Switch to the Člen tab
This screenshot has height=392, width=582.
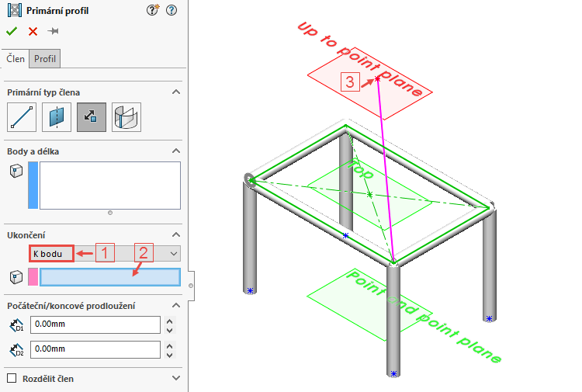pyautogui.click(x=16, y=59)
